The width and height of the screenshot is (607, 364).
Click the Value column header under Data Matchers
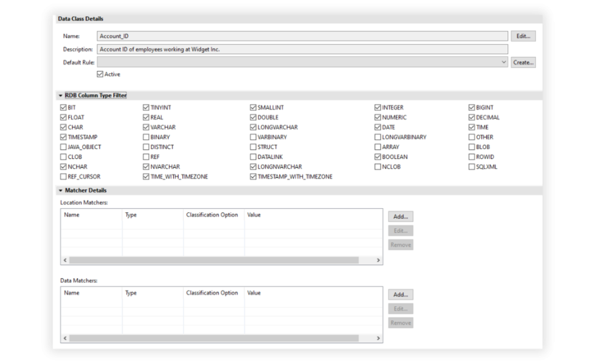[x=254, y=292]
